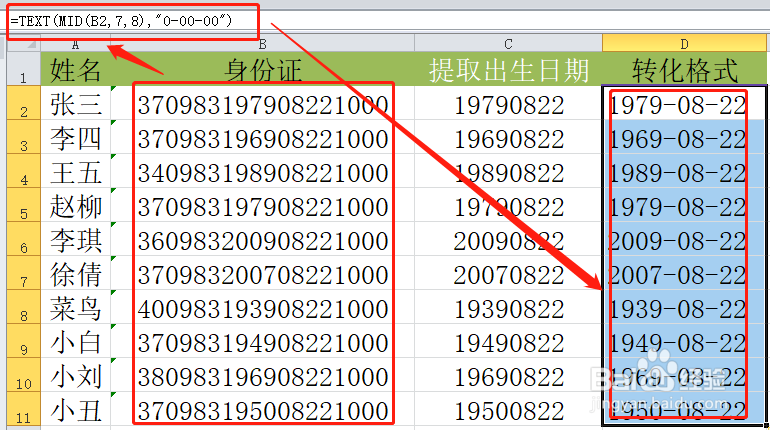Viewport: 770px width, 430px height.
Task: Select column A header
Action: 75,44
